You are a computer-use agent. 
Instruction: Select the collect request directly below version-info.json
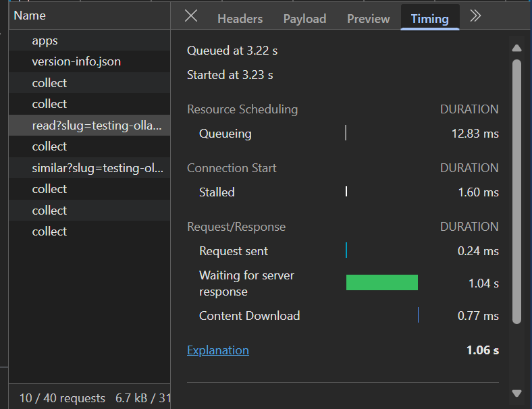(49, 83)
